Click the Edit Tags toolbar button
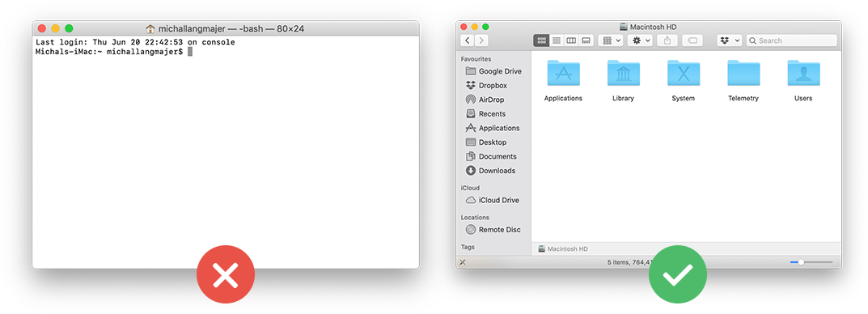The height and width of the screenshot is (314, 868). pyautogui.click(x=692, y=40)
